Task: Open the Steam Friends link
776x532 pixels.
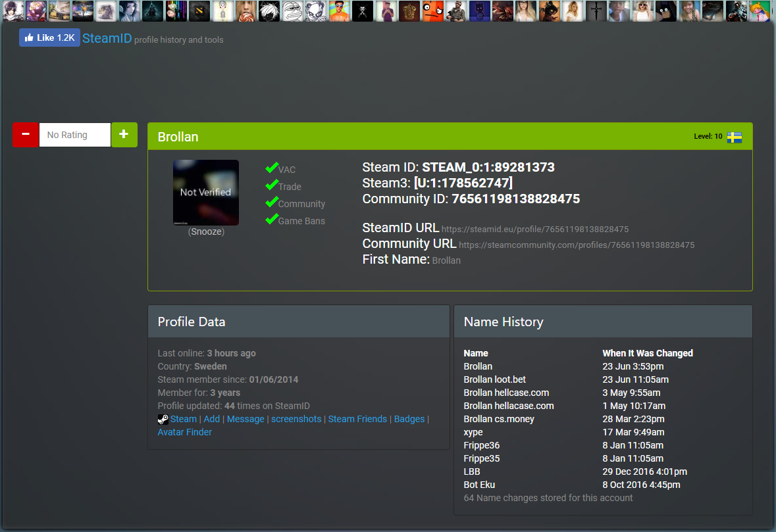Action: coord(357,419)
